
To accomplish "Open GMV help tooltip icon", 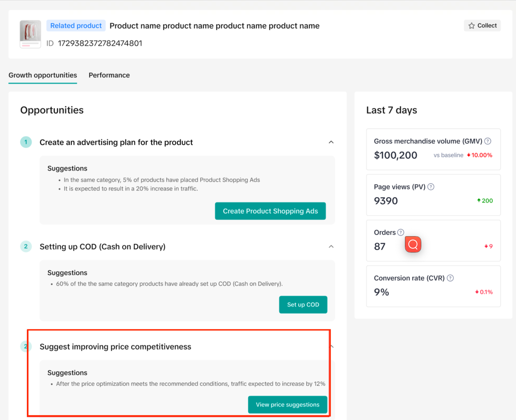I will (x=488, y=141).
